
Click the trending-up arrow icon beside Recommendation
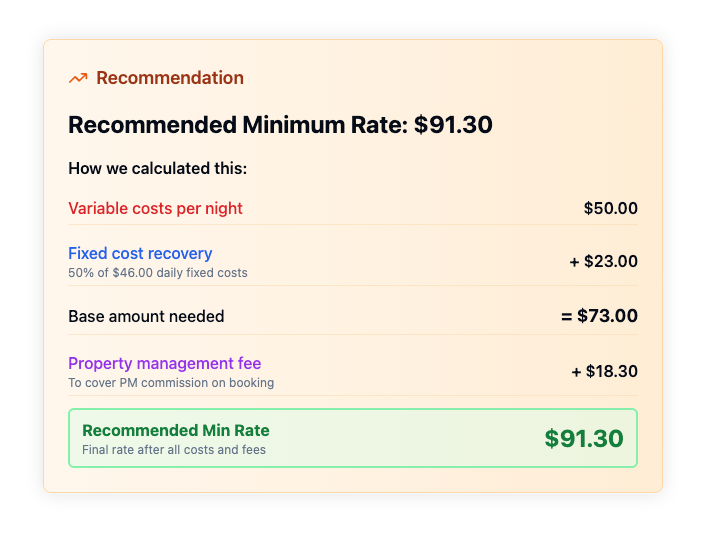pos(78,78)
